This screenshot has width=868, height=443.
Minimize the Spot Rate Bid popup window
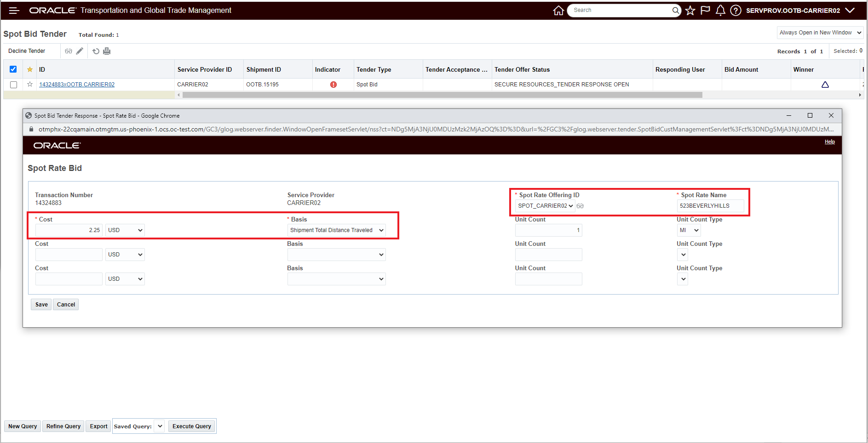pos(789,115)
